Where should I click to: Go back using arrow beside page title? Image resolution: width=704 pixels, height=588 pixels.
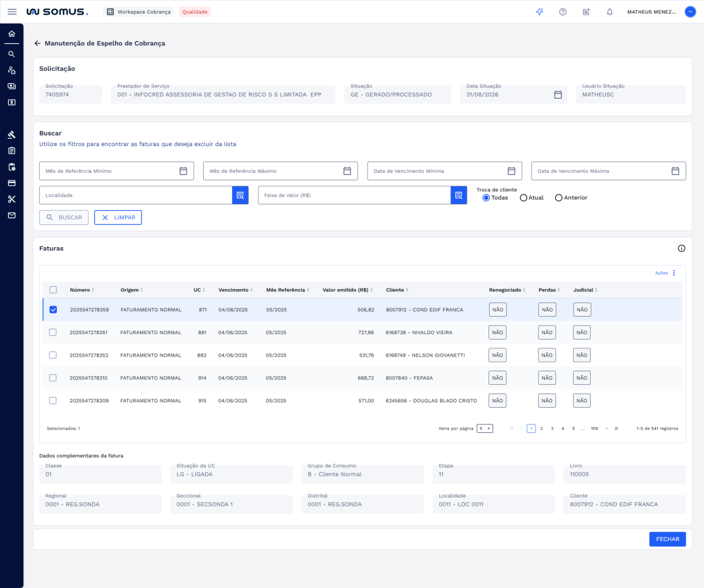tap(37, 43)
